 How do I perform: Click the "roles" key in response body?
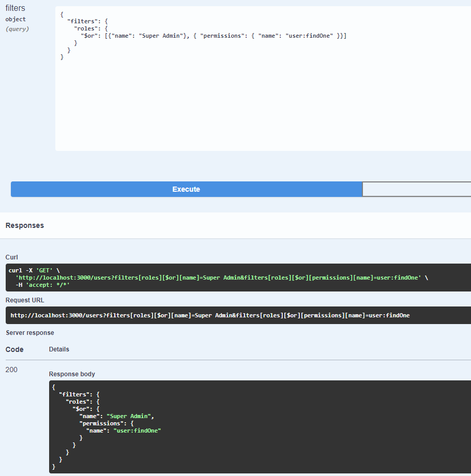(78, 402)
